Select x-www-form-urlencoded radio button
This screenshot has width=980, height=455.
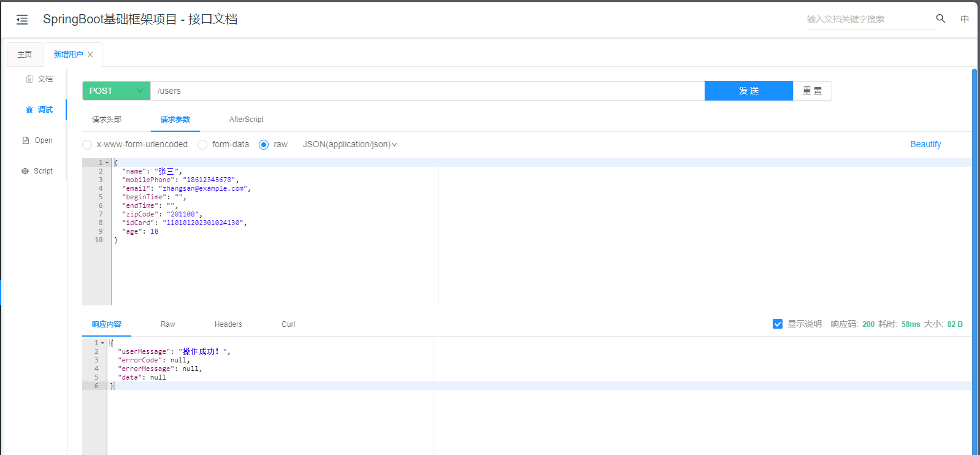click(x=87, y=145)
